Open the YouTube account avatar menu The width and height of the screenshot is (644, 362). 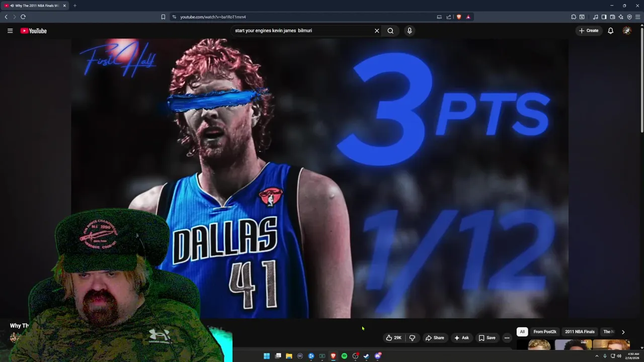(627, 31)
